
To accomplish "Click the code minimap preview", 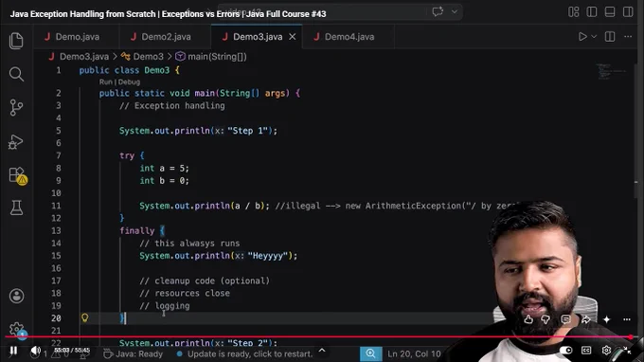I will [612, 71].
